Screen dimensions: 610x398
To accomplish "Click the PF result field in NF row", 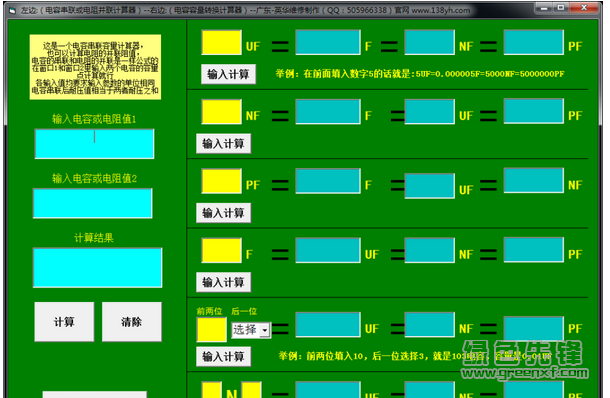I will (x=534, y=111).
